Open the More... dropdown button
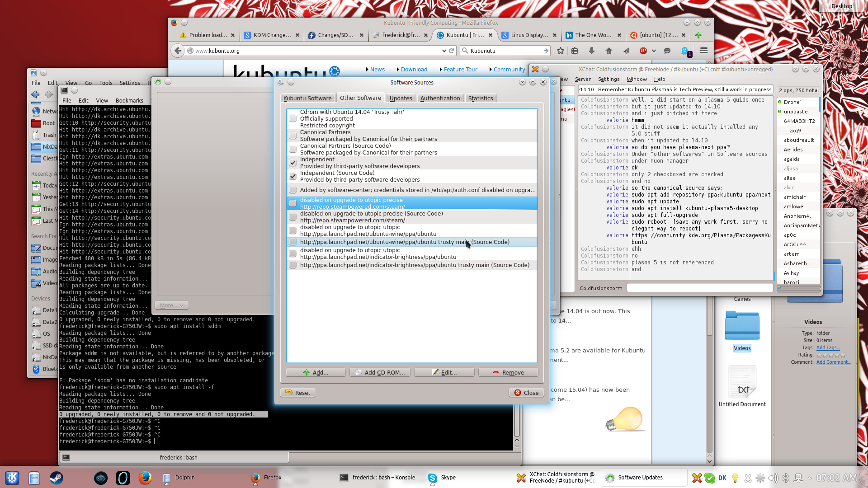 point(172,305)
